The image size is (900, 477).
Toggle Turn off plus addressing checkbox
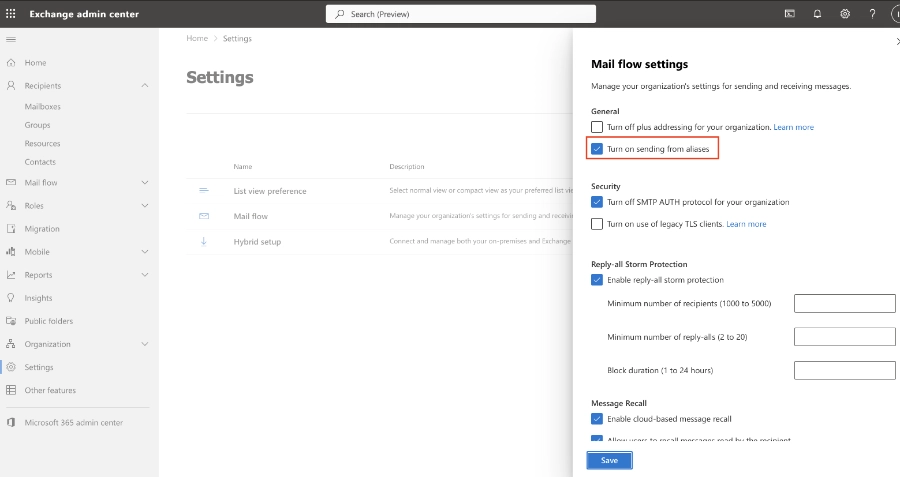(597, 127)
